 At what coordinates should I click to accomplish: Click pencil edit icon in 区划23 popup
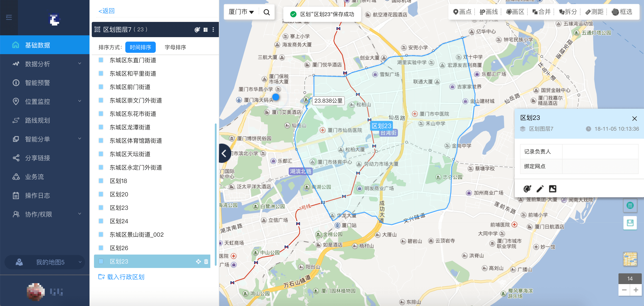tap(540, 189)
